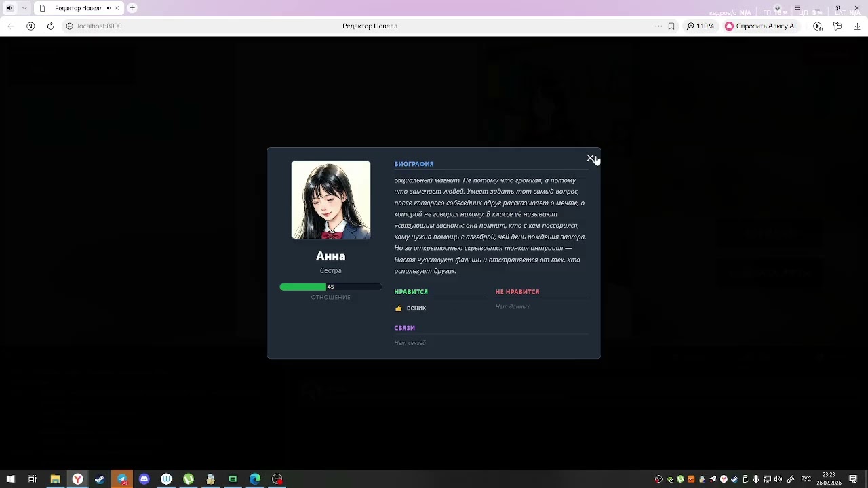Reload the localhost page
Viewport: 868px width, 488px height.
coord(50,26)
